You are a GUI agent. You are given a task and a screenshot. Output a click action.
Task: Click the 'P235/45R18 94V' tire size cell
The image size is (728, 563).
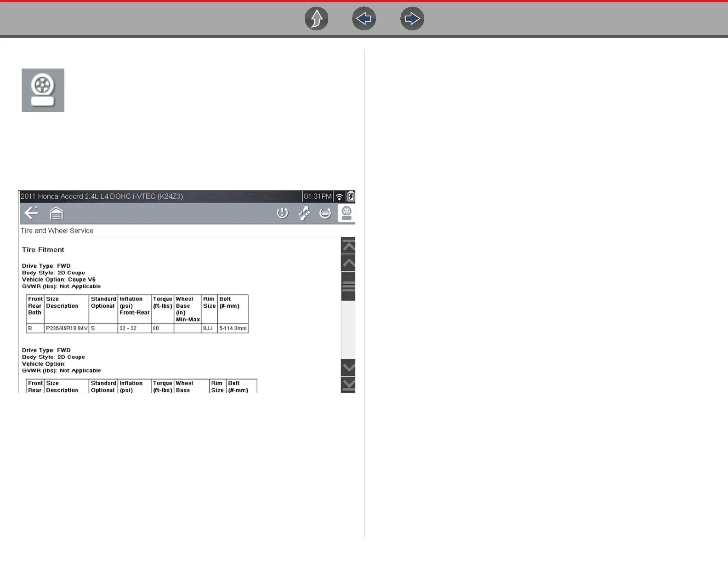tap(67, 328)
